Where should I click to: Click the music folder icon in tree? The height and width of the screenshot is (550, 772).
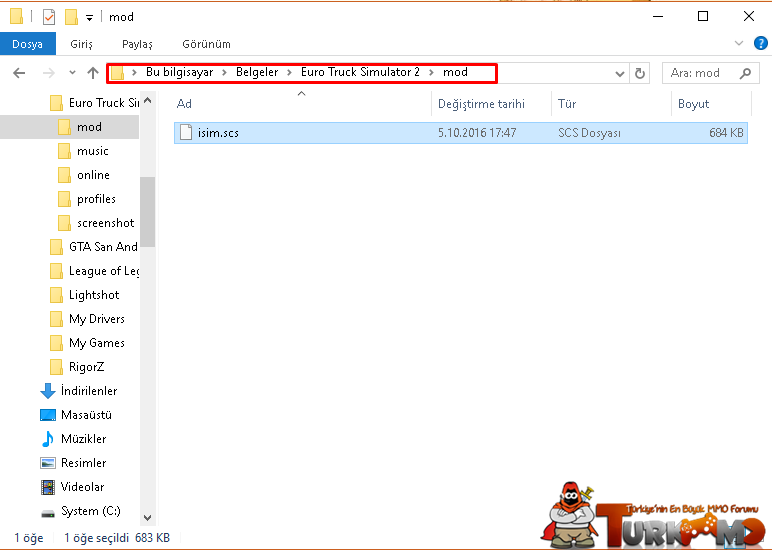coord(64,151)
